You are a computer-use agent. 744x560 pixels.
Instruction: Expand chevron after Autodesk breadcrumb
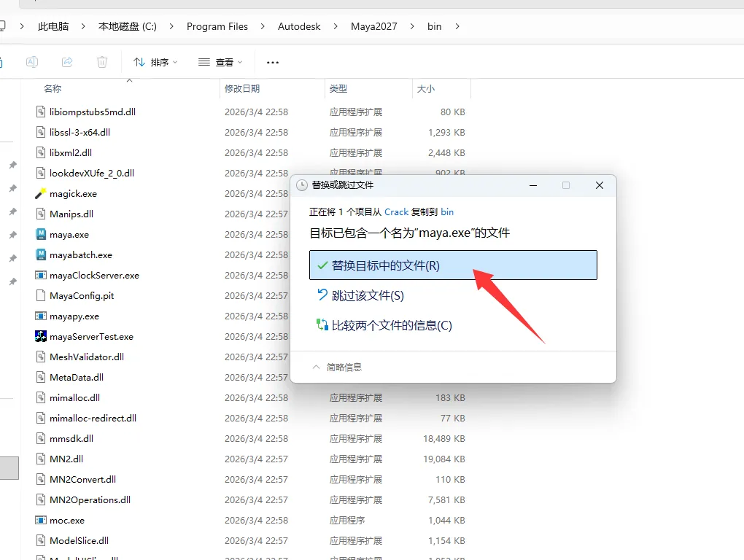coord(336,26)
